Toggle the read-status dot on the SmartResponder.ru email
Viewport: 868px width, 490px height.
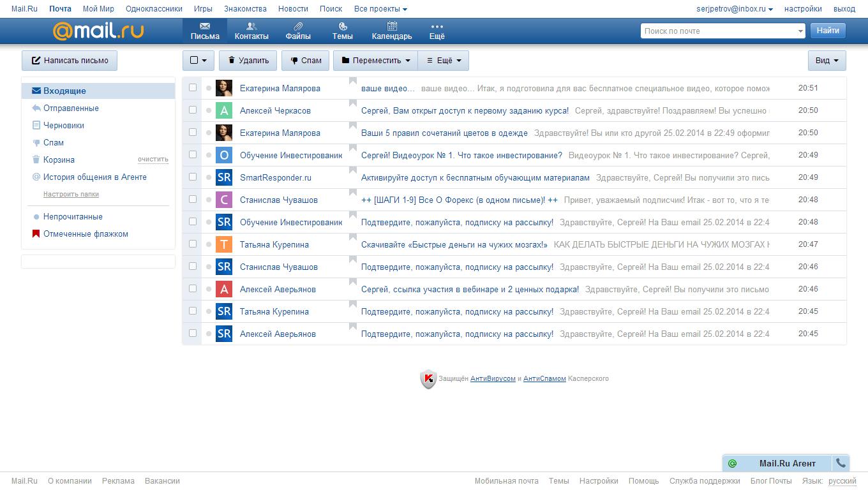208,177
